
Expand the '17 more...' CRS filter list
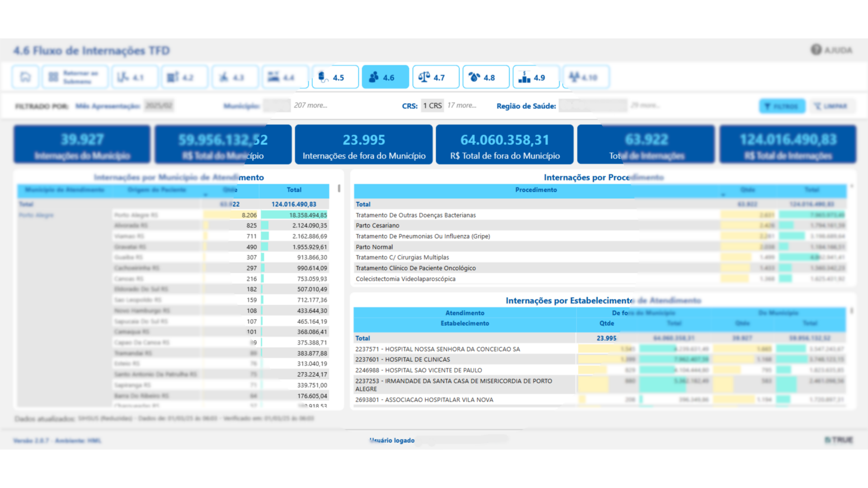pyautogui.click(x=462, y=105)
